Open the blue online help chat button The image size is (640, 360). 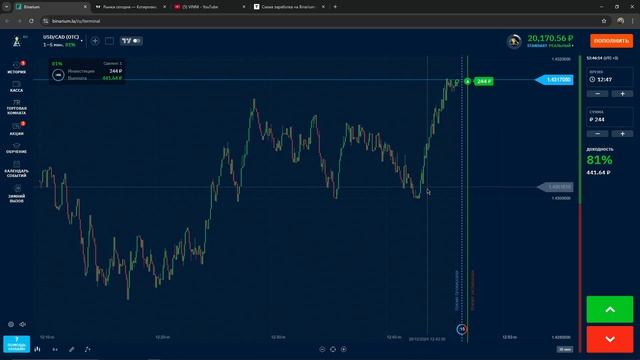point(17,344)
